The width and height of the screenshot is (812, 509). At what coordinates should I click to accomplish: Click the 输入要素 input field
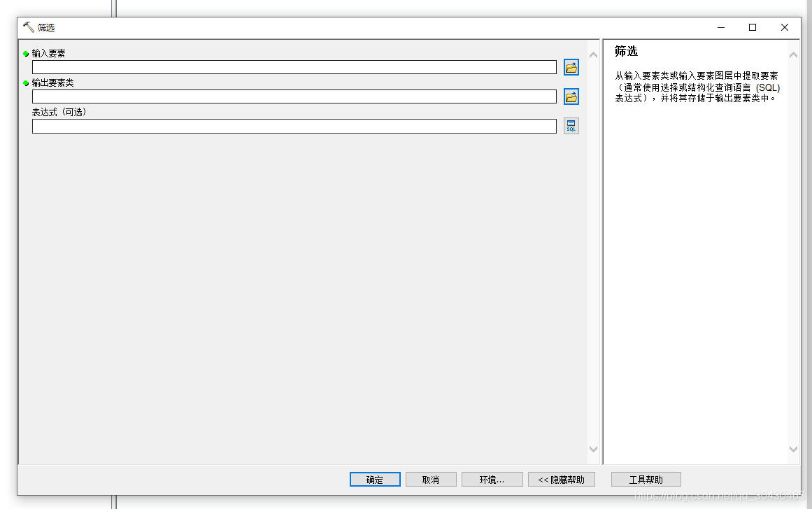click(294, 66)
